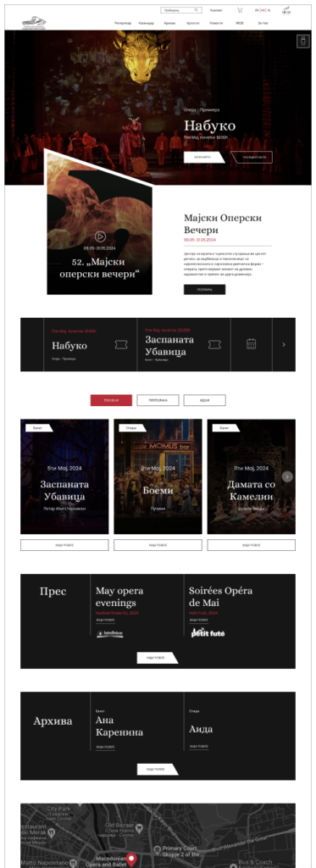This screenshot has width=316, height=868.
Task: Click the Опера tag on the Боеми card
Action: tap(132, 428)
